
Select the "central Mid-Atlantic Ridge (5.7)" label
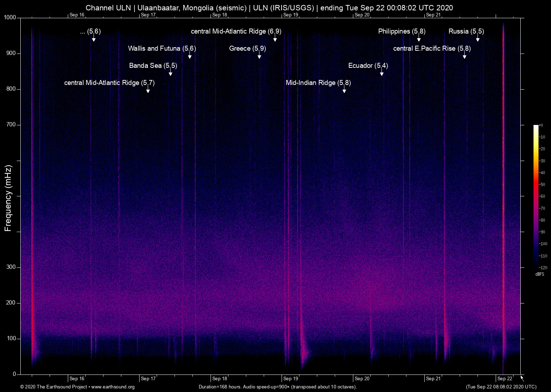(110, 83)
